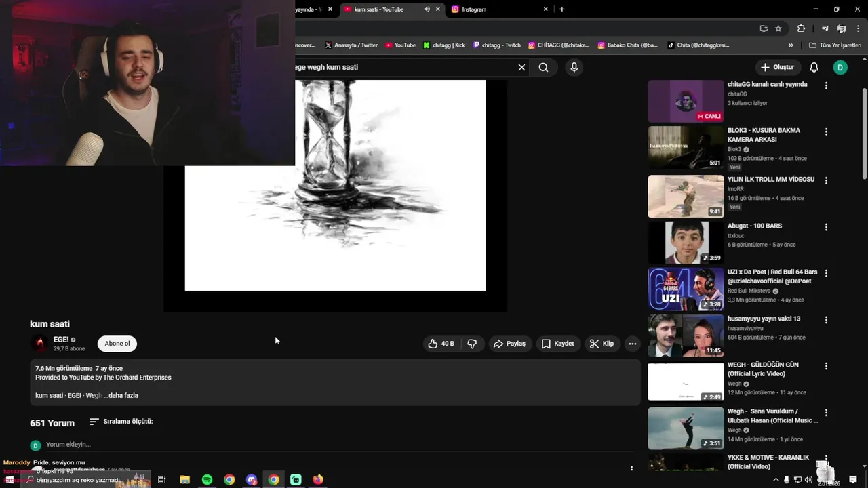Open the Chita TikTok bookmark
The image size is (868, 488).
click(698, 45)
